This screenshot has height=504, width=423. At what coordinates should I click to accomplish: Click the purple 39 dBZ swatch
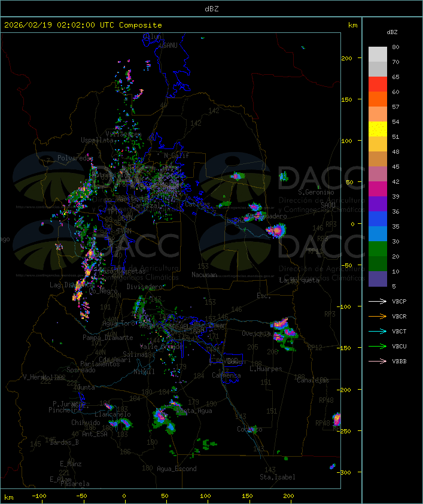pyautogui.click(x=378, y=204)
